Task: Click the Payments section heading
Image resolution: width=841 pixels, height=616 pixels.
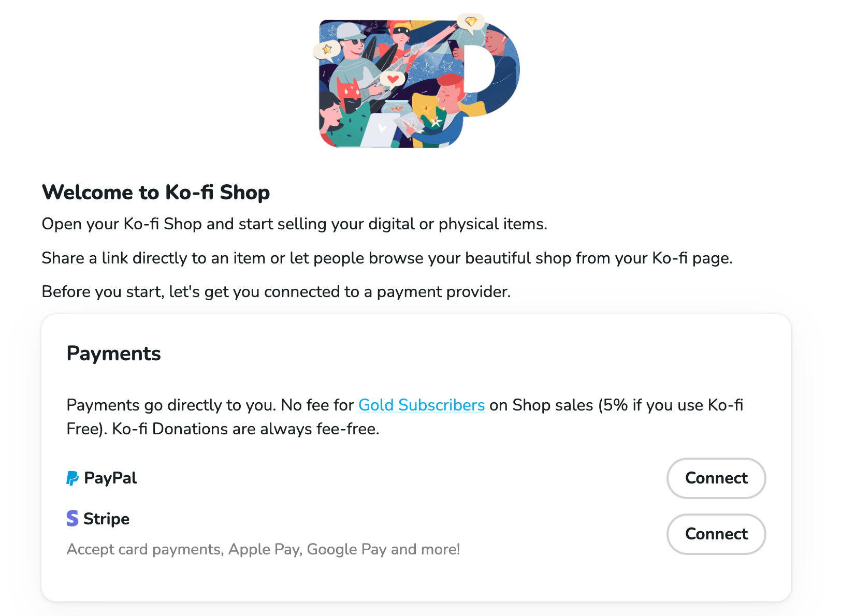Action: tap(113, 354)
